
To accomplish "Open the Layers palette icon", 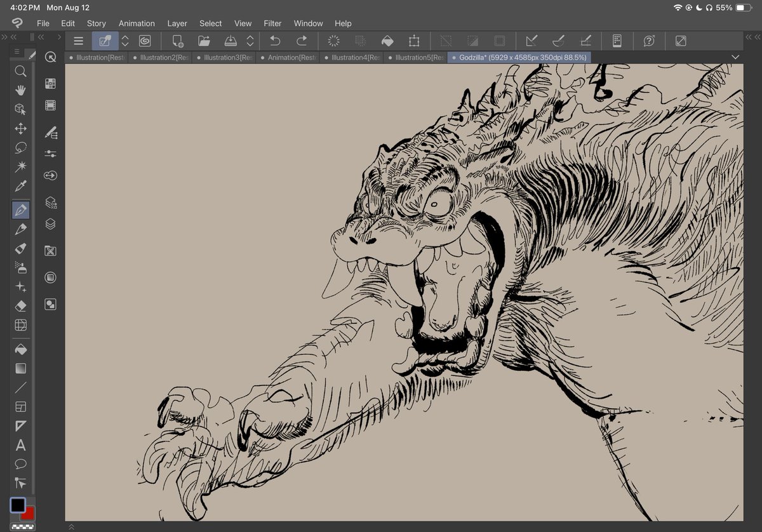I will coord(51,224).
